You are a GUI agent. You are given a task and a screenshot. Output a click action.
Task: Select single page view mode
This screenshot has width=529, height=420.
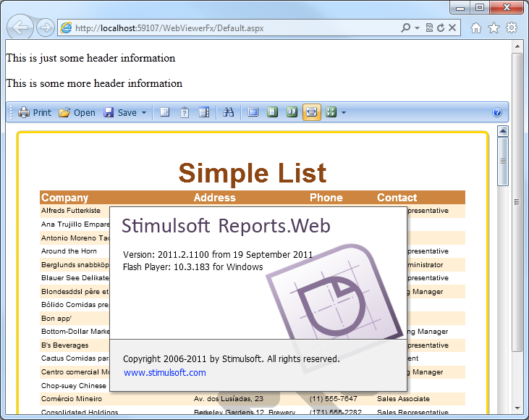point(272,112)
